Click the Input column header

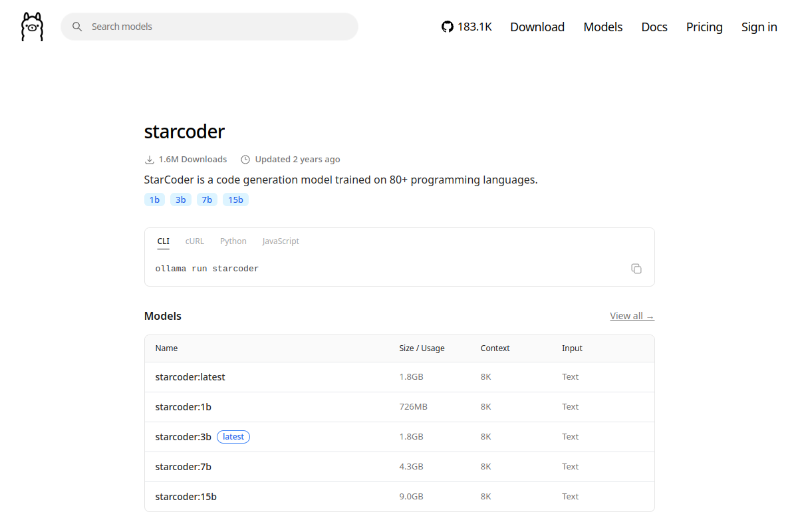[572, 348]
